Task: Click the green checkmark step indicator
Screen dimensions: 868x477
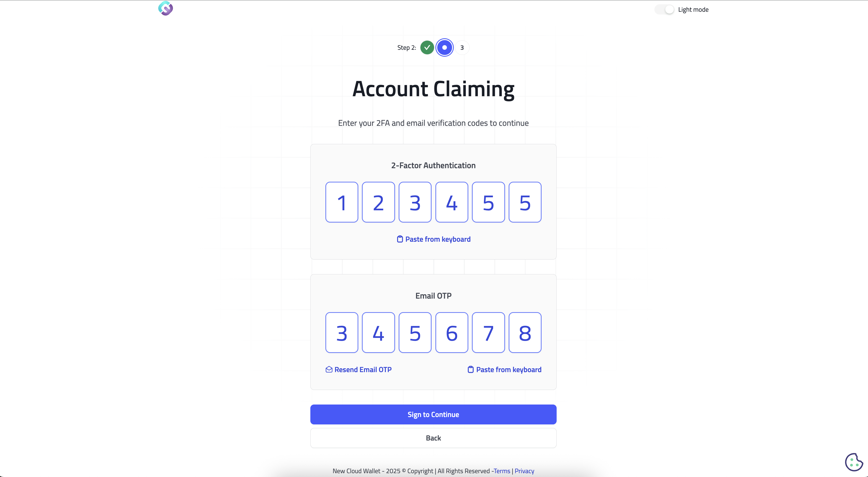Action: point(427,47)
